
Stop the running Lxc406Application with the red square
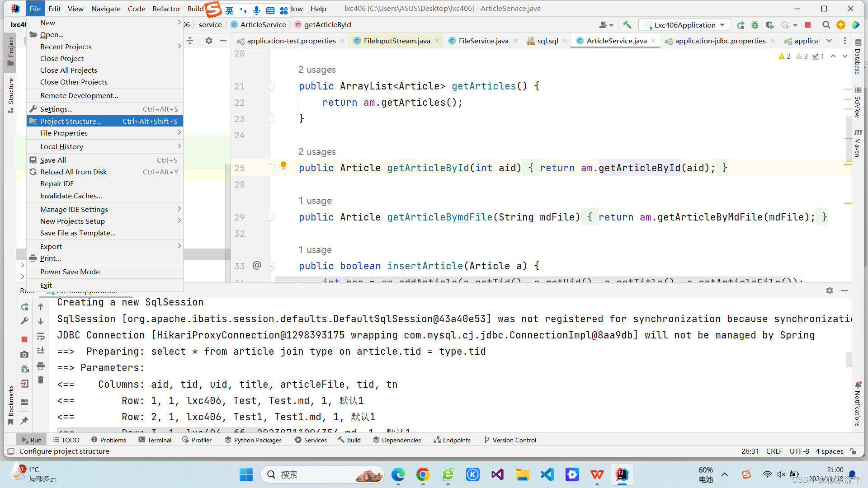point(808,25)
